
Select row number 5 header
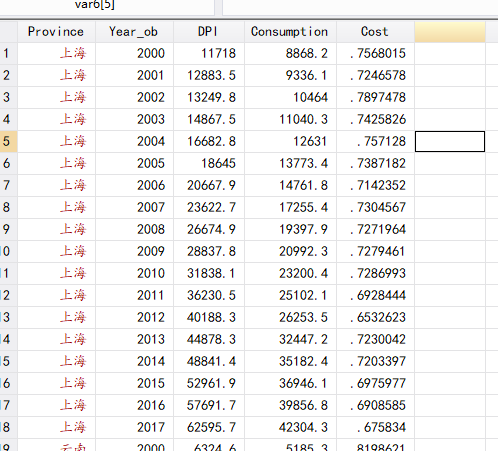[x=8, y=141]
